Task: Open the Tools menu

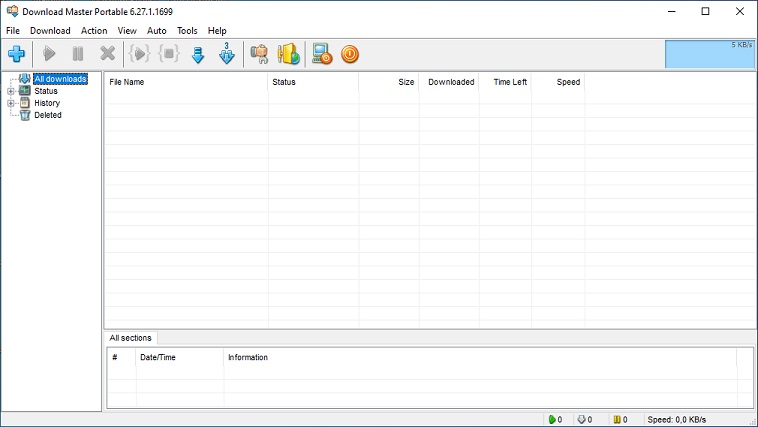Action: 187,30
